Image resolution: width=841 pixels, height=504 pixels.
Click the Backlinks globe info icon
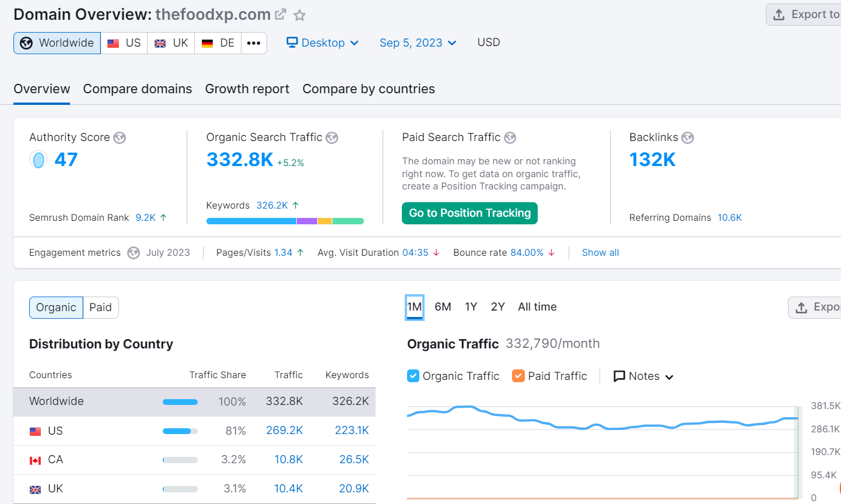[688, 138]
